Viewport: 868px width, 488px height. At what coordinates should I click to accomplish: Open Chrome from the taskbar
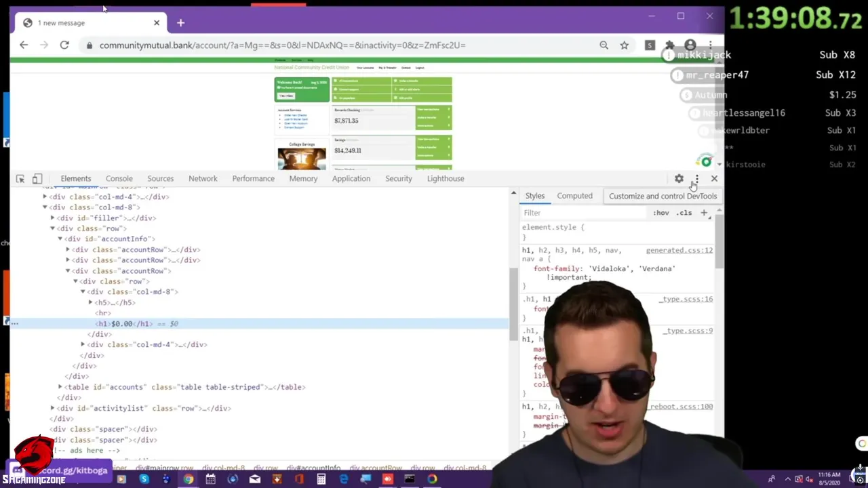pos(188,480)
